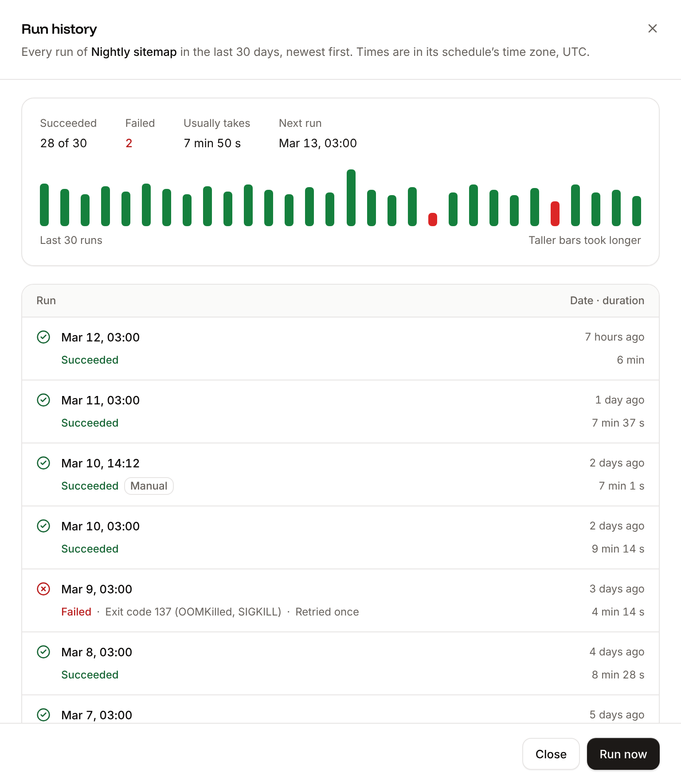
Task: Select the tallest green bar in the runs chart
Action: (351, 198)
